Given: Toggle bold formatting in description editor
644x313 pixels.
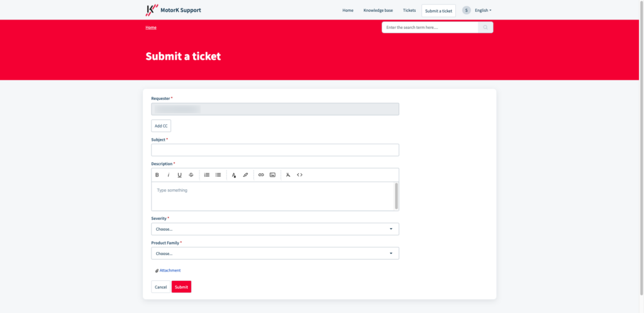Looking at the screenshot, I should [157, 175].
